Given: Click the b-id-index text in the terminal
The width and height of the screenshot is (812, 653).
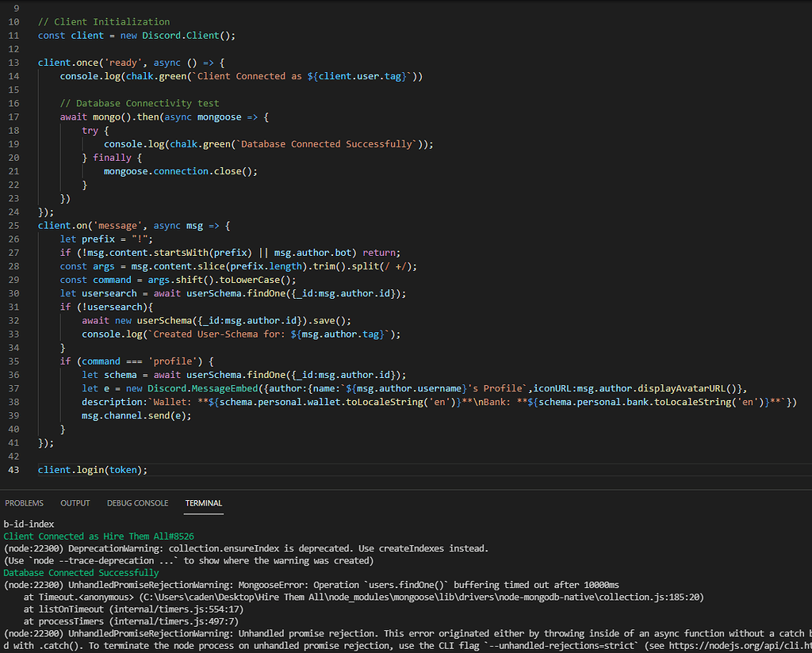Looking at the screenshot, I should (x=29, y=524).
